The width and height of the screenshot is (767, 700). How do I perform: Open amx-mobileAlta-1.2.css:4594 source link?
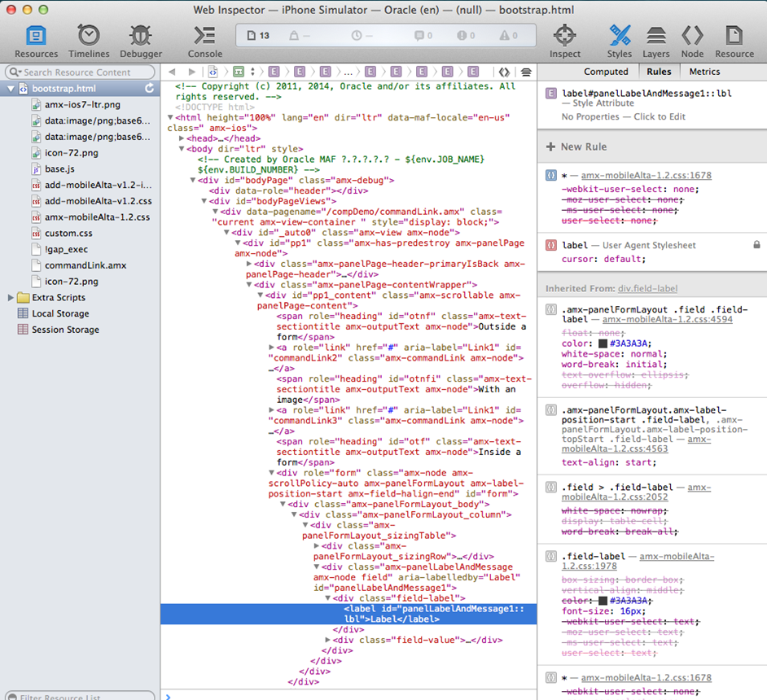[667, 320]
